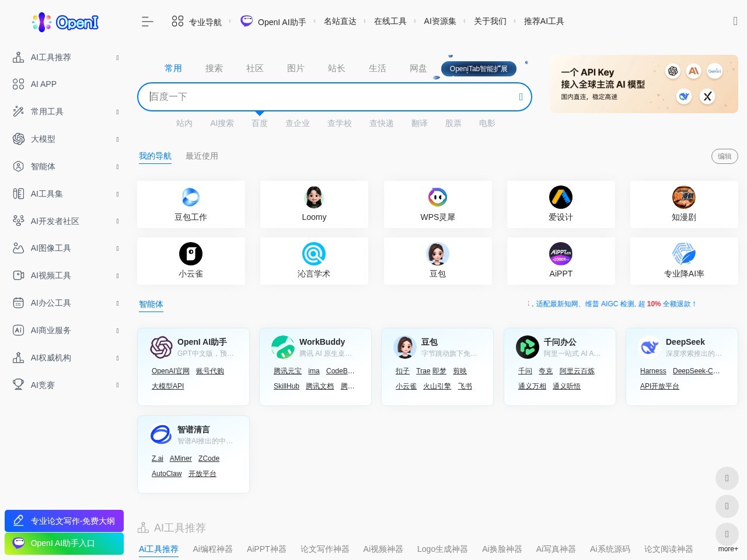Open the 豆包工作 shortcut icon
Viewport: 747px width, 560px height.
point(191,197)
